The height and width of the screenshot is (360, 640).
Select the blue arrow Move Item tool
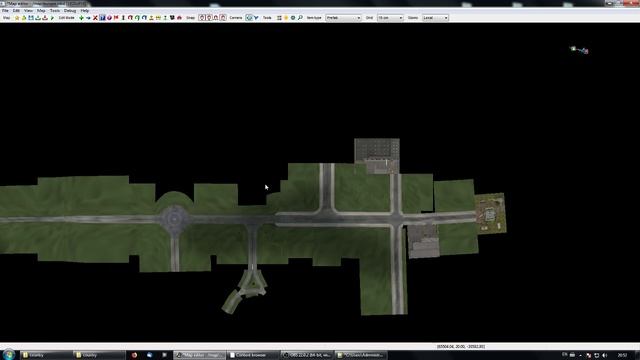(x=88, y=18)
